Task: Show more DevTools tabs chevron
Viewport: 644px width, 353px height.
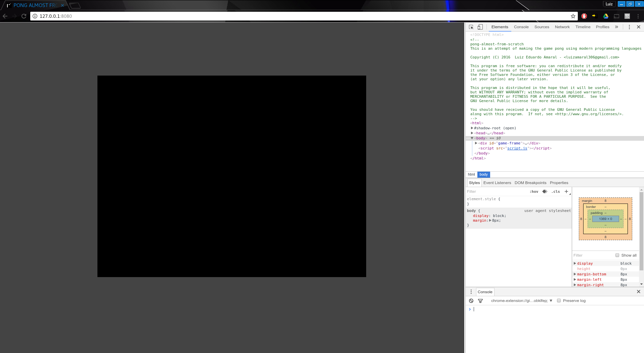Action: pyautogui.click(x=616, y=27)
